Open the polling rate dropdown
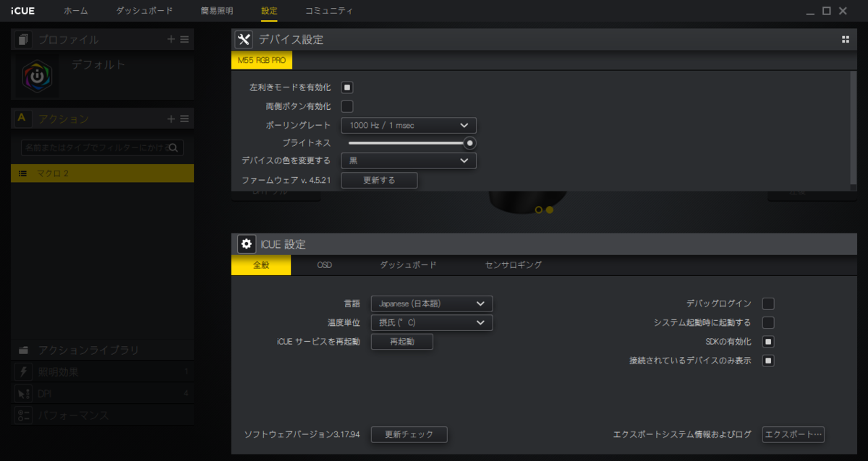The width and height of the screenshot is (868, 461). (409, 126)
